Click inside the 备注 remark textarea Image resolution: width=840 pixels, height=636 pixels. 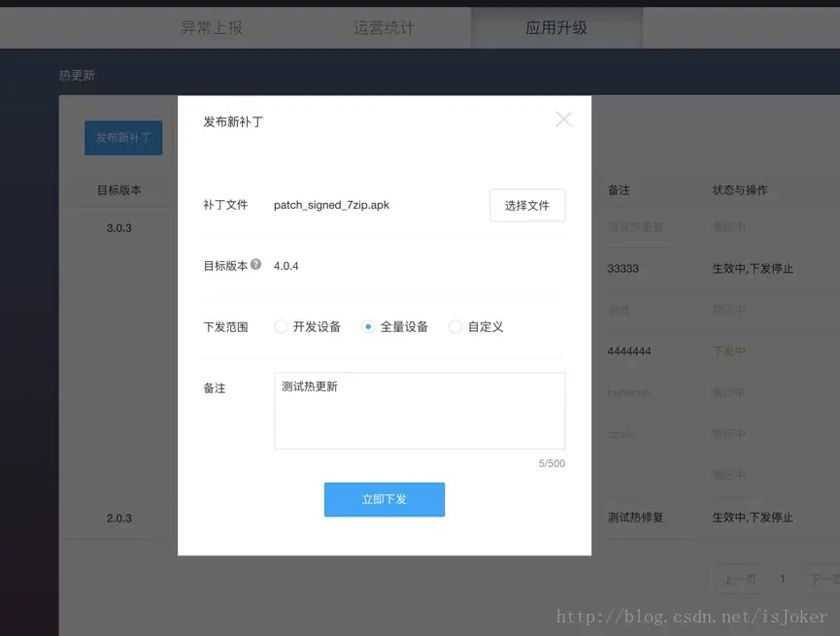tap(420, 408)
